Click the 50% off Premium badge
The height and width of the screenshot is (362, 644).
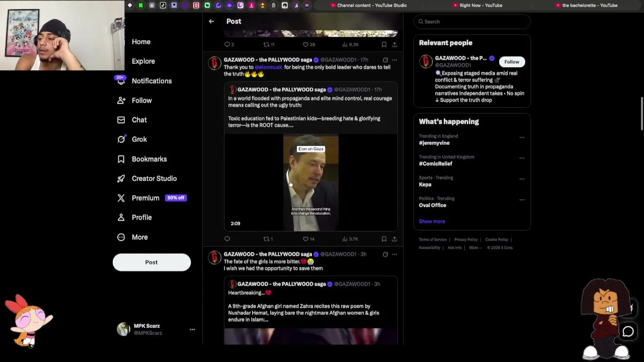(176, 198)
